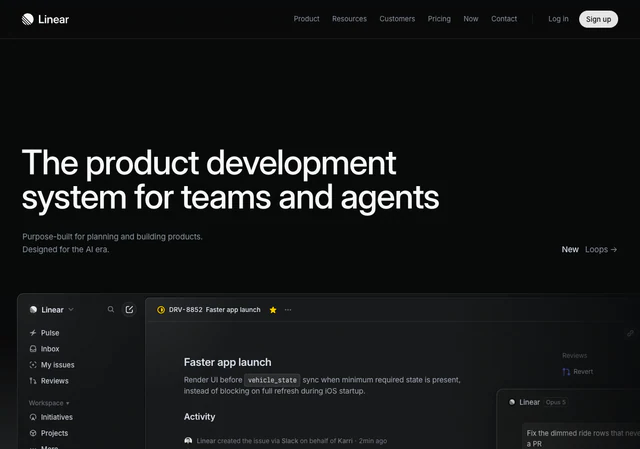Click the DRV-8852 issue identifier
The height and width of the screenshot is (449, 640).
(185, 310)
